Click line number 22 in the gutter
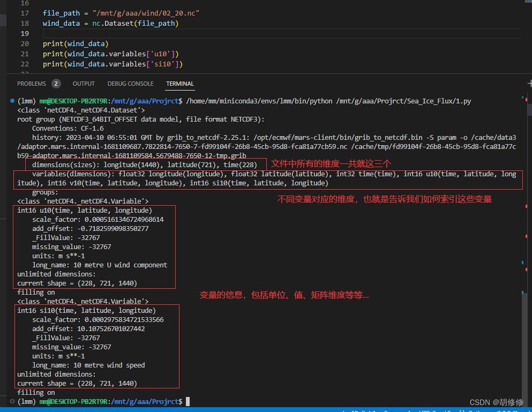This screenshot has width=532, height=412. point(25,64)
